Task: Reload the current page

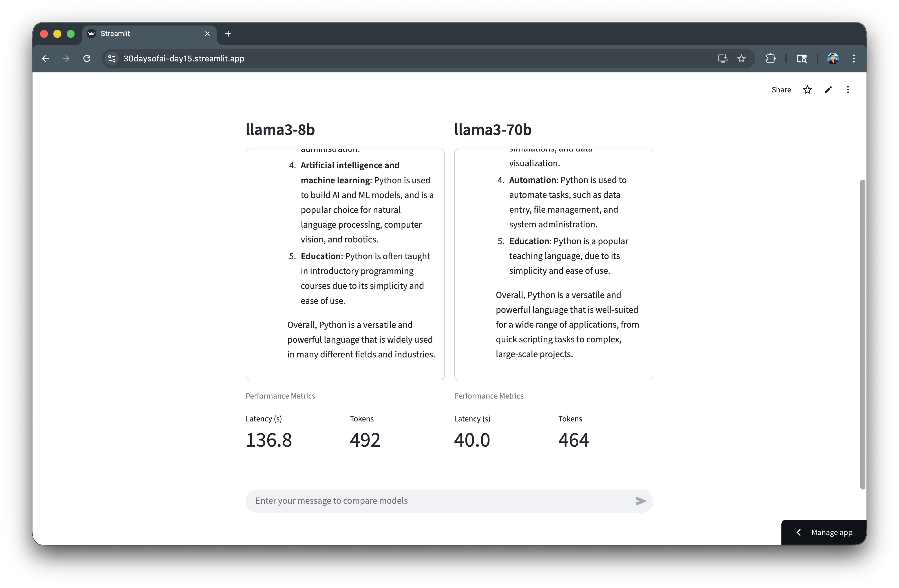Action: [x=87, y=59]
